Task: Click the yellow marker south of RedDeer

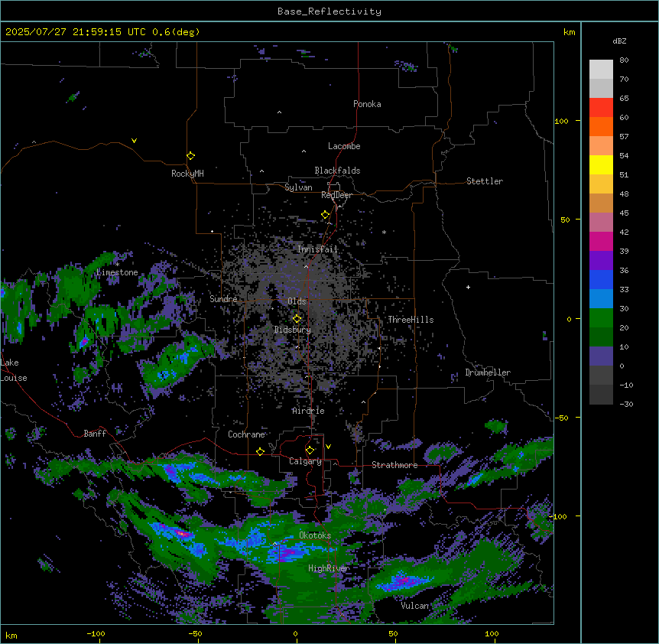Action: click(325, 215)
